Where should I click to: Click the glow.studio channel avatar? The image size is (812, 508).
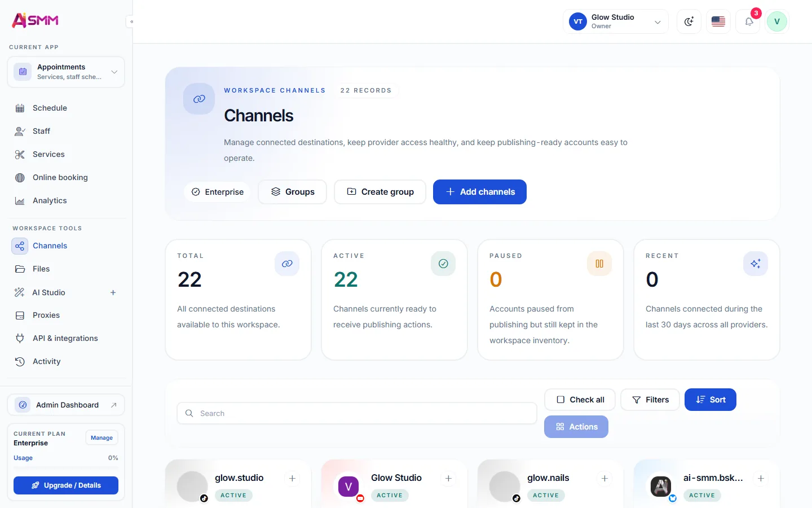click(x=192, y=487)
